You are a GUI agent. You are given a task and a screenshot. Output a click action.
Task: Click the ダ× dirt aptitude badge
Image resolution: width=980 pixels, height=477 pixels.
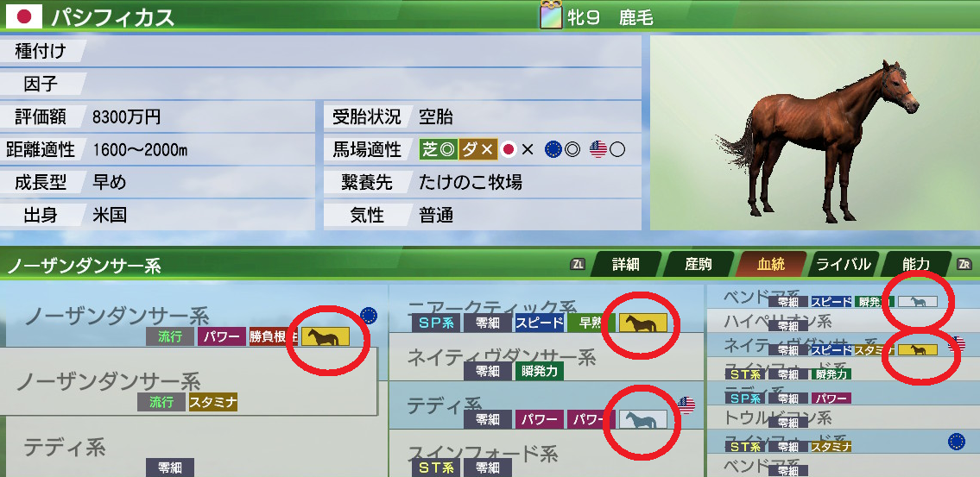pyautogui.click(x=478, y=149)
